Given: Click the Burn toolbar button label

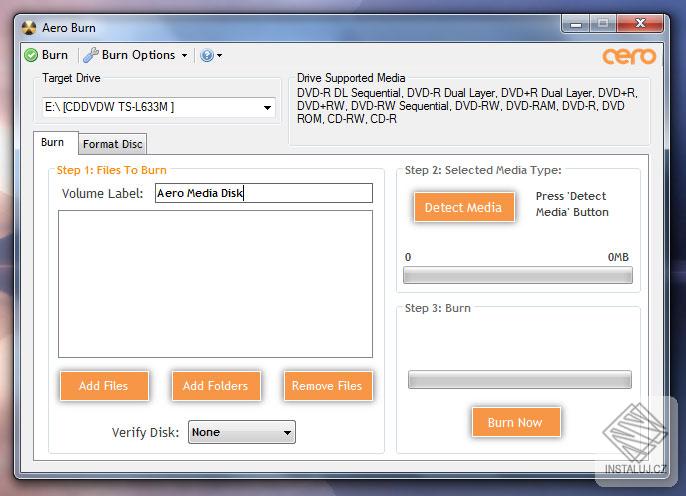Looking at the screenshot, I should point(55,55).
